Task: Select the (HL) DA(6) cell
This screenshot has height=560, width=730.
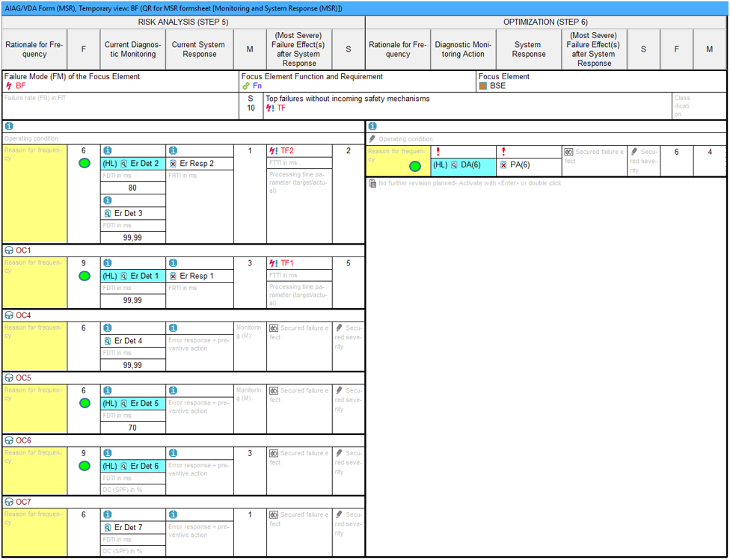Action: 463,166
